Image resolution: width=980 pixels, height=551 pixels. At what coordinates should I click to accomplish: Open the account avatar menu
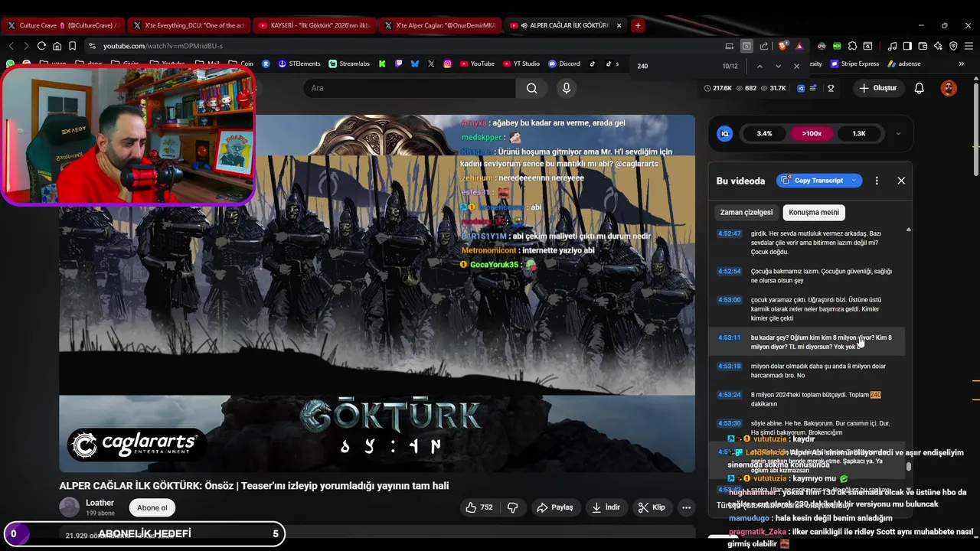[x=949, y=88]
